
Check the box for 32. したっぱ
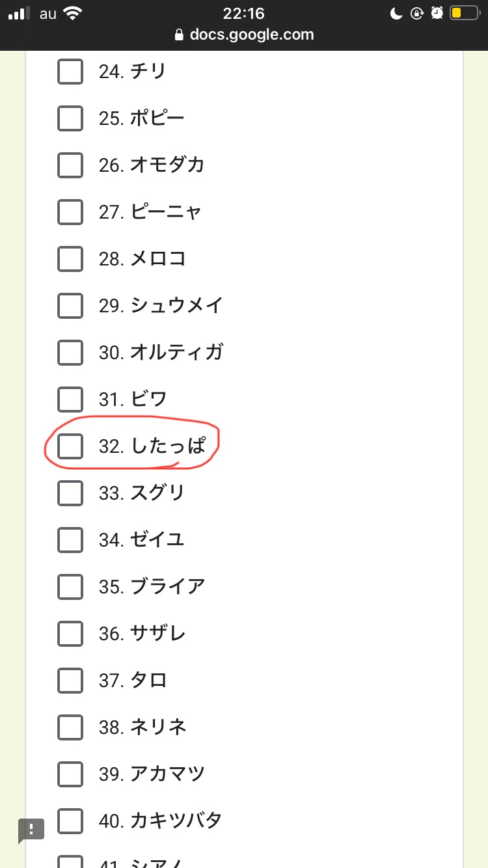click(70, 446)
